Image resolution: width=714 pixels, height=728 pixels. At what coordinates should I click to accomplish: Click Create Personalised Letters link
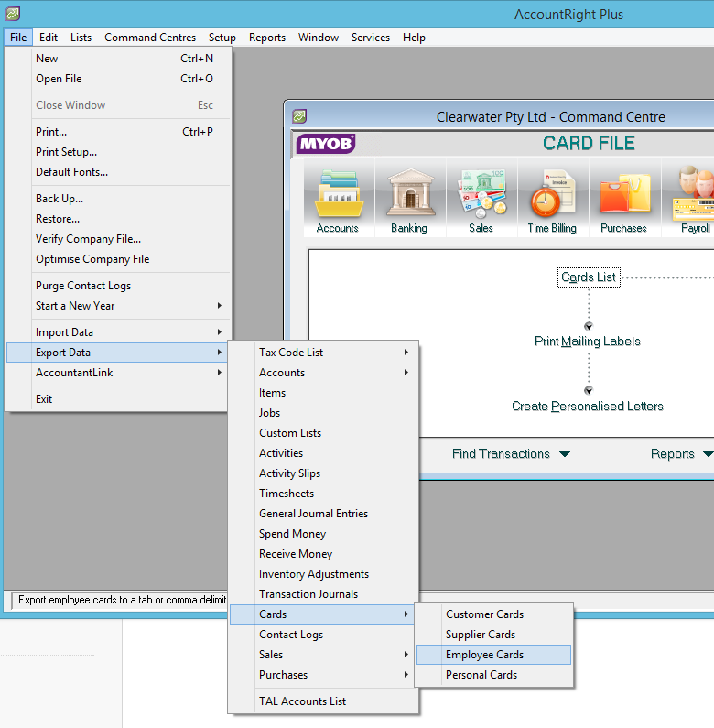pos(588,407)
